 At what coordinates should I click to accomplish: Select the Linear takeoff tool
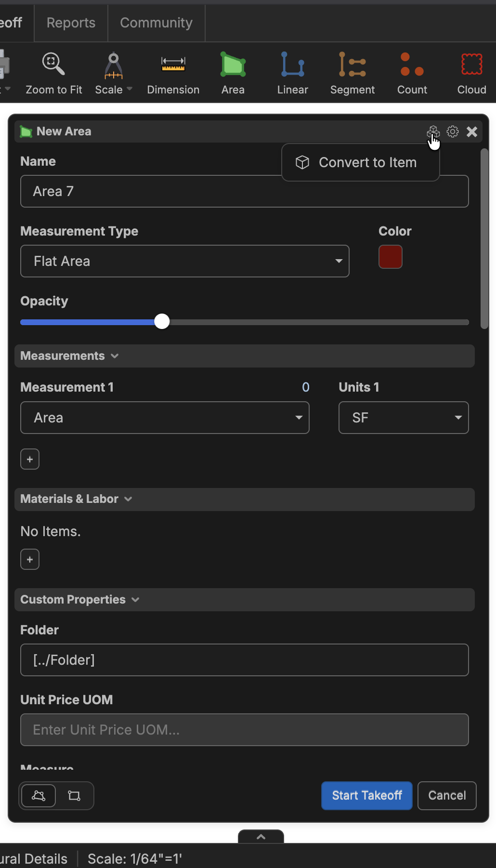292,73
